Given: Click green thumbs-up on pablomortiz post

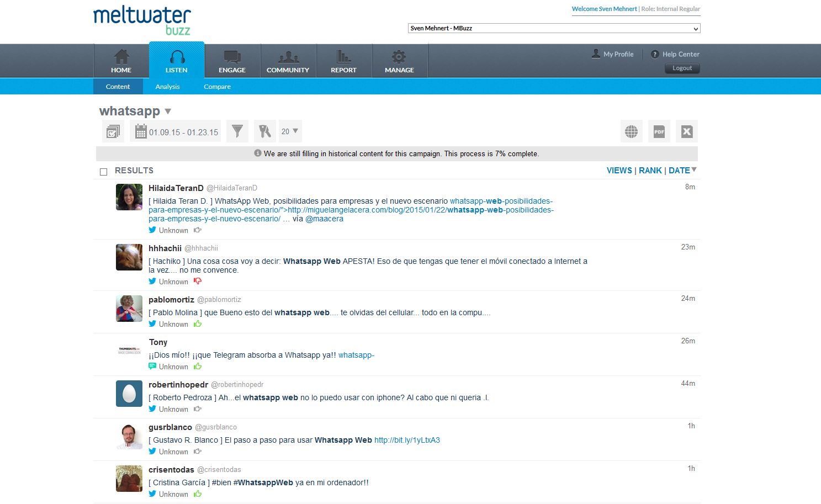Looking at the screenshot, I should coord(198,324).
